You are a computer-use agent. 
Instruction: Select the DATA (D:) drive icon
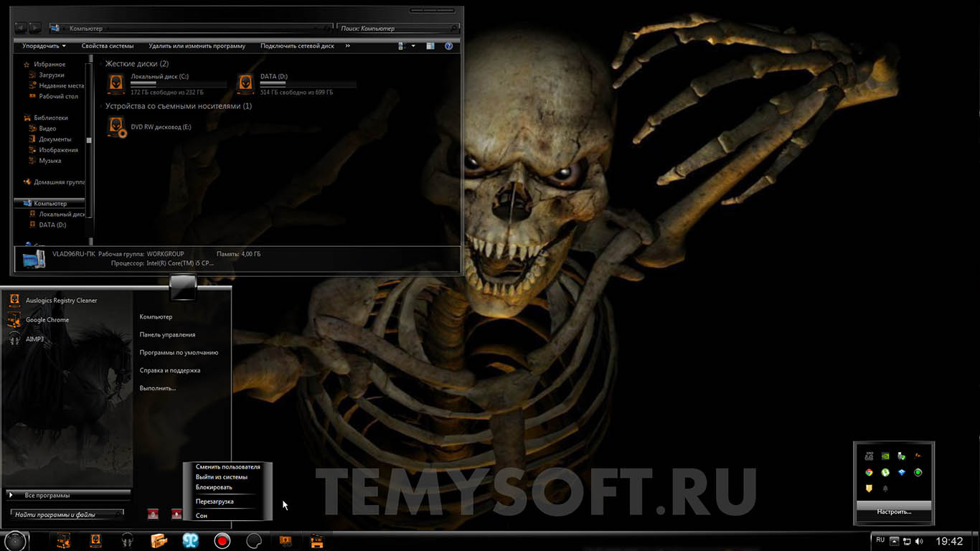point(245,84)
